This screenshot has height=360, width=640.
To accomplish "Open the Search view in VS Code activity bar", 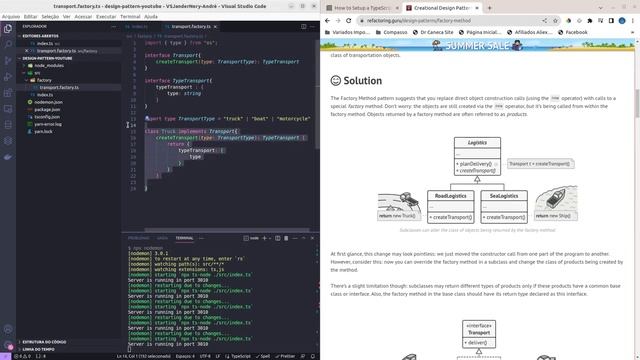I will click(8, 44).
